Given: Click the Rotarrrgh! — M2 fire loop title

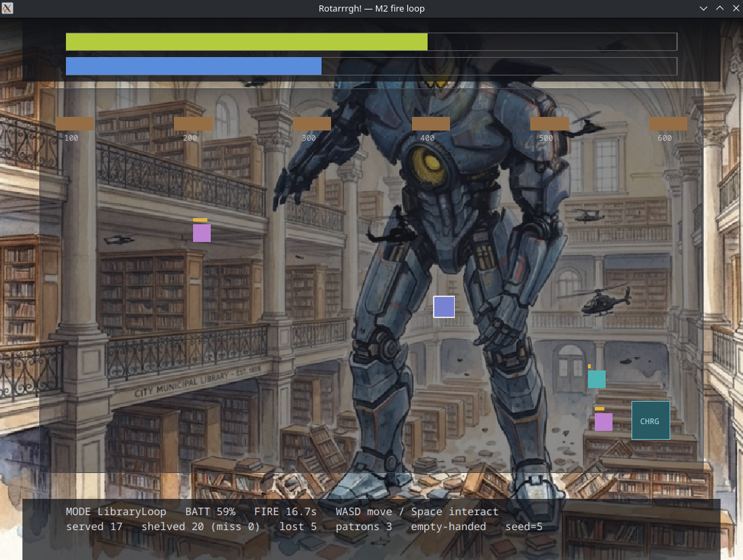Looking at the screenshot, I should point(371,9).
